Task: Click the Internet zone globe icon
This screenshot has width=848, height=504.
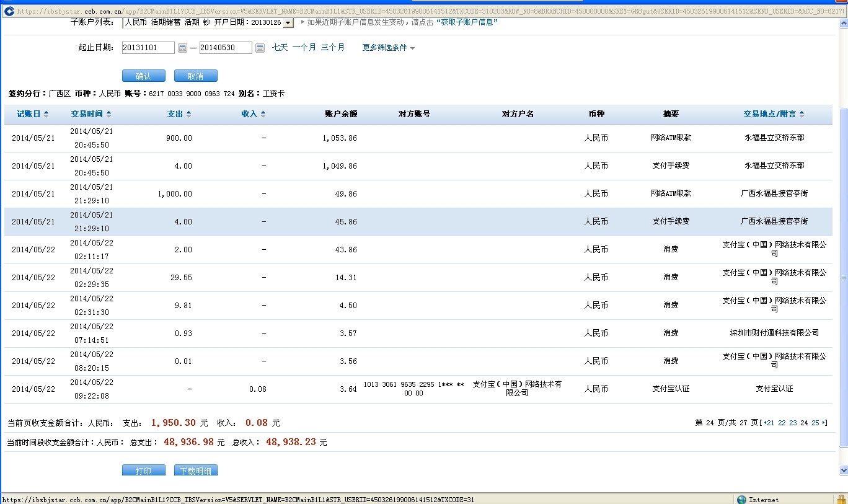Action: click(x=741, y=500)
